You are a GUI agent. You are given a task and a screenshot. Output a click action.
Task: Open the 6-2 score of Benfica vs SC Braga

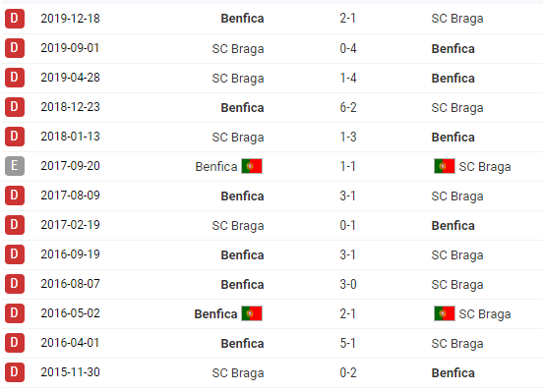pos(348,108)
